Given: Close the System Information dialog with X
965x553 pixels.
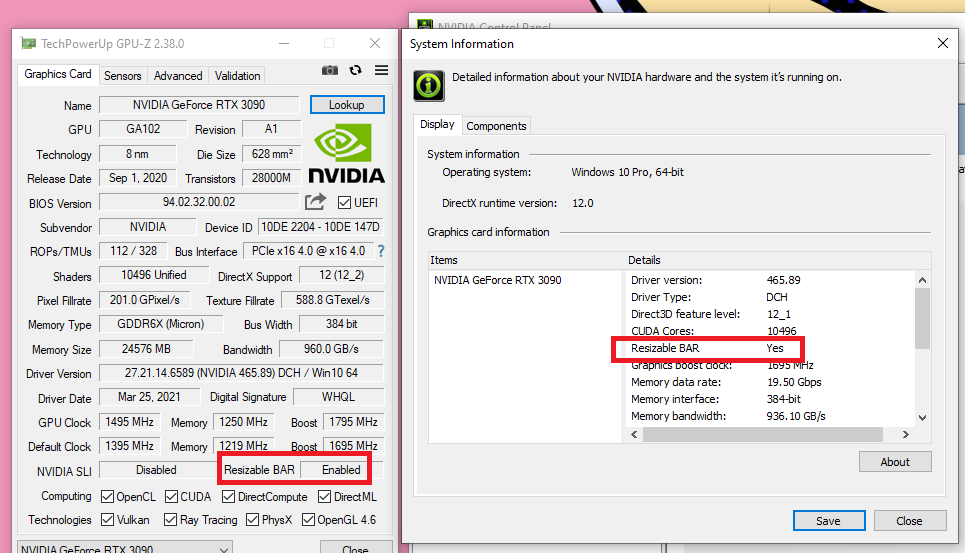Looking at the screenshot, I should 943,43.
